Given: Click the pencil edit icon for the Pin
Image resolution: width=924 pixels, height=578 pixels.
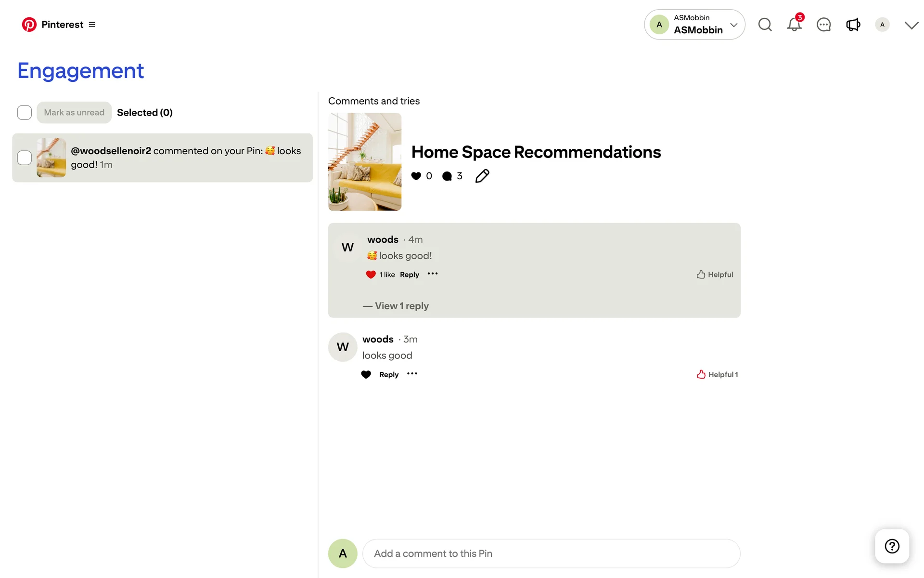Looking at the screenshot, I should click(482, 176).
